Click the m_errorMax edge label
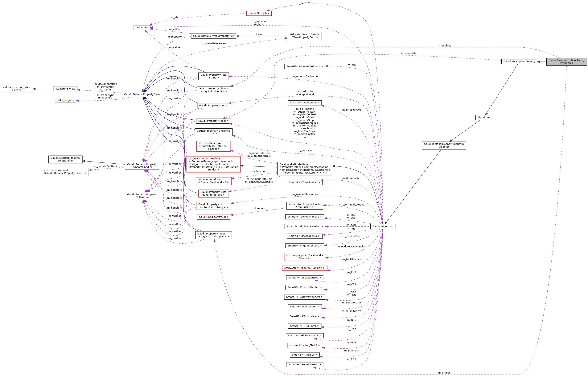 point(305,150)
